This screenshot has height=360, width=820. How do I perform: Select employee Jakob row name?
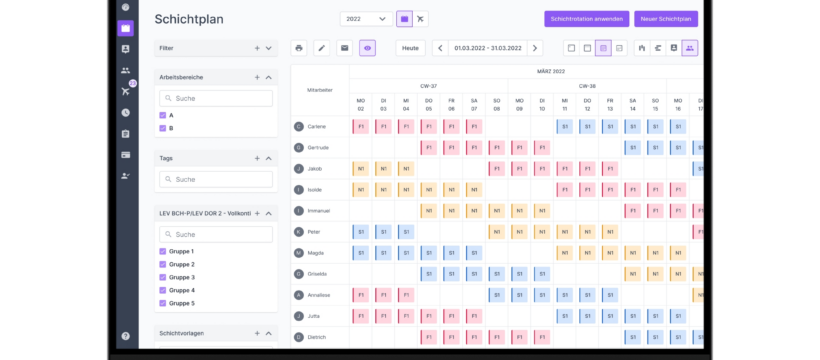(x=314, y=168)
